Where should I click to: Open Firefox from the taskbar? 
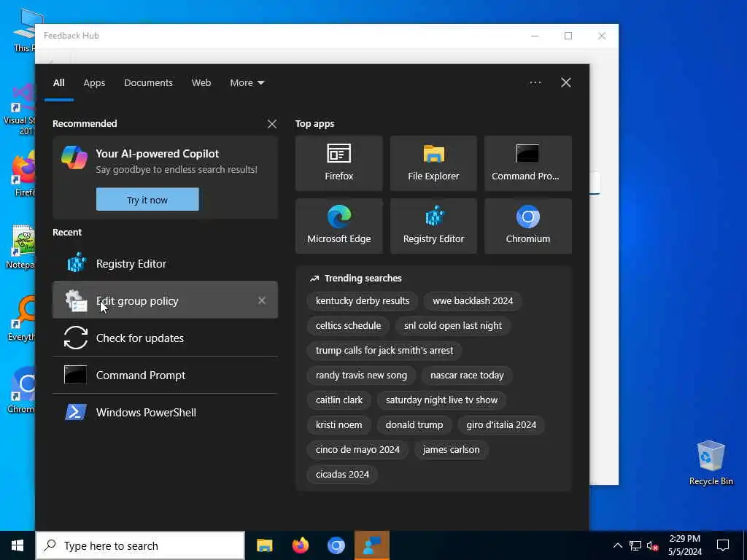pyautogui.click(x=300, y=545)
